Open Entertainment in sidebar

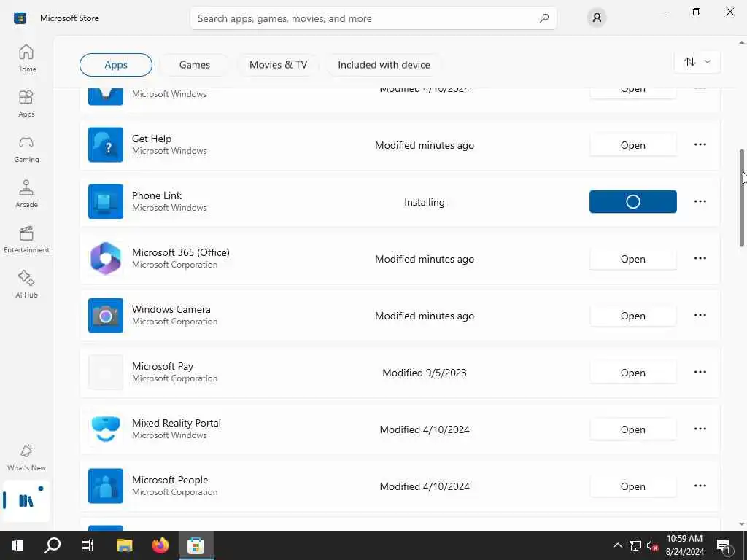[26, 239]
